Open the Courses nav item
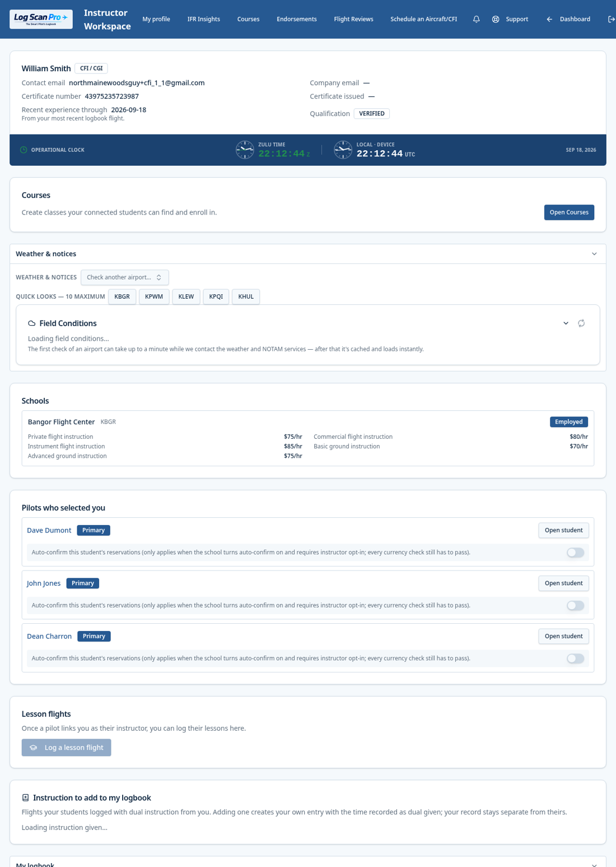 coord(248,19)
